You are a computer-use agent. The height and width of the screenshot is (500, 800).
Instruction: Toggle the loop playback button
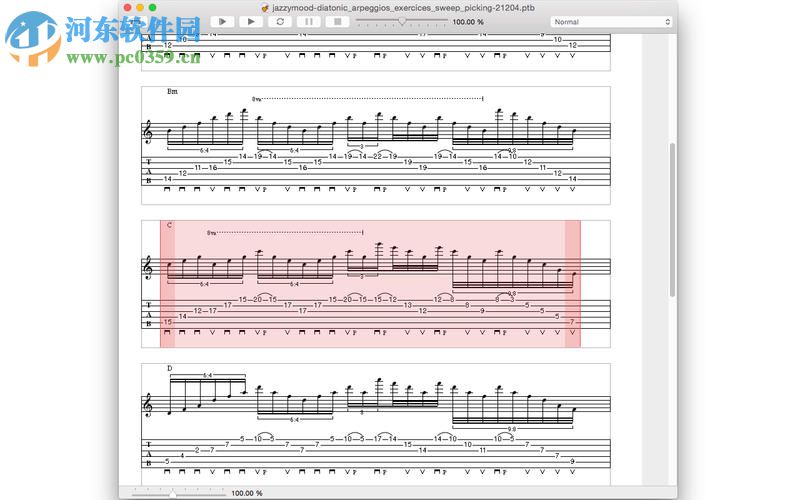280,22
